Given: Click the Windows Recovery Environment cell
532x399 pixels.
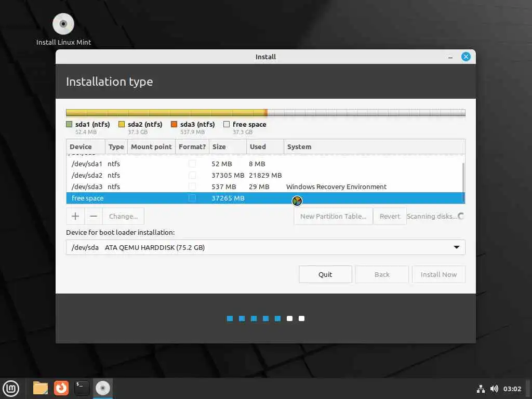Looking at the screenshot, I should 336,187.
